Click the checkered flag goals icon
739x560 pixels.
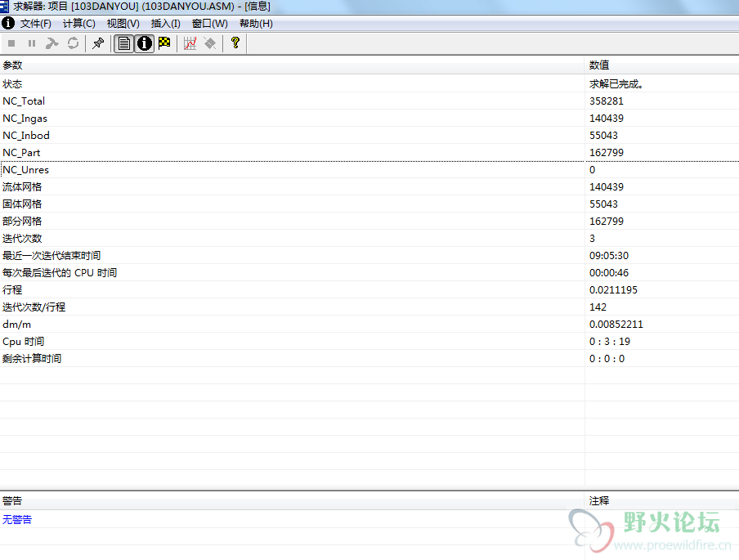click(164, 43)
